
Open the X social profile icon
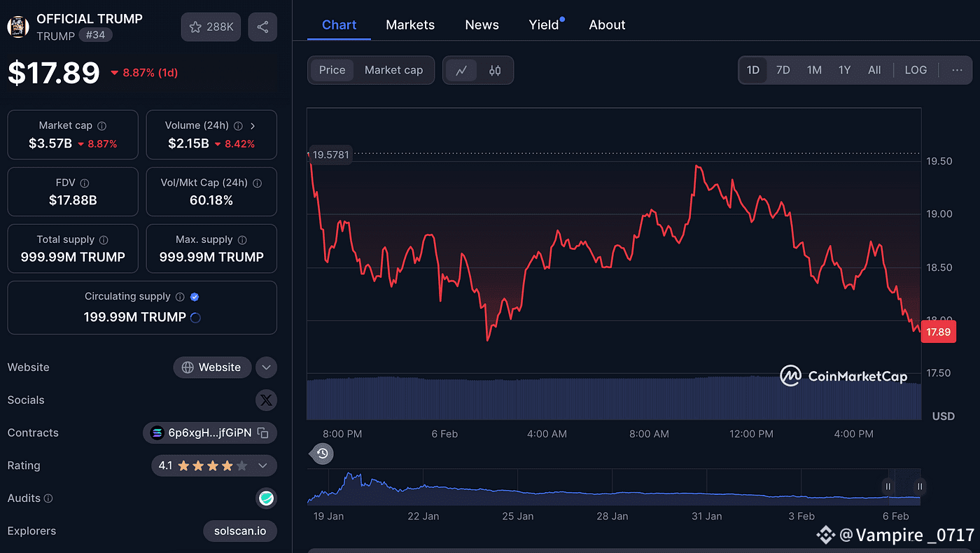(x=266, y=400)
